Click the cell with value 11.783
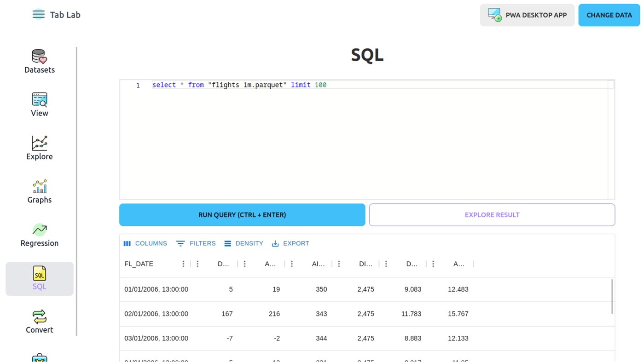 point(403,314)
